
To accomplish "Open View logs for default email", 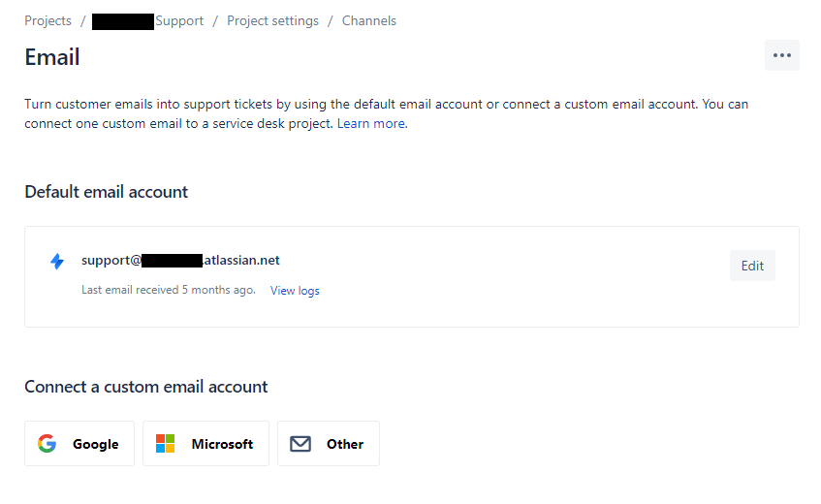I will (295, 291).
